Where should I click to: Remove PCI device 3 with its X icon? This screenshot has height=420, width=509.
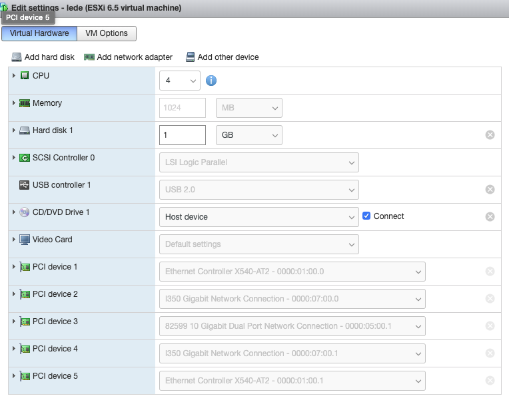click(490, 326)
